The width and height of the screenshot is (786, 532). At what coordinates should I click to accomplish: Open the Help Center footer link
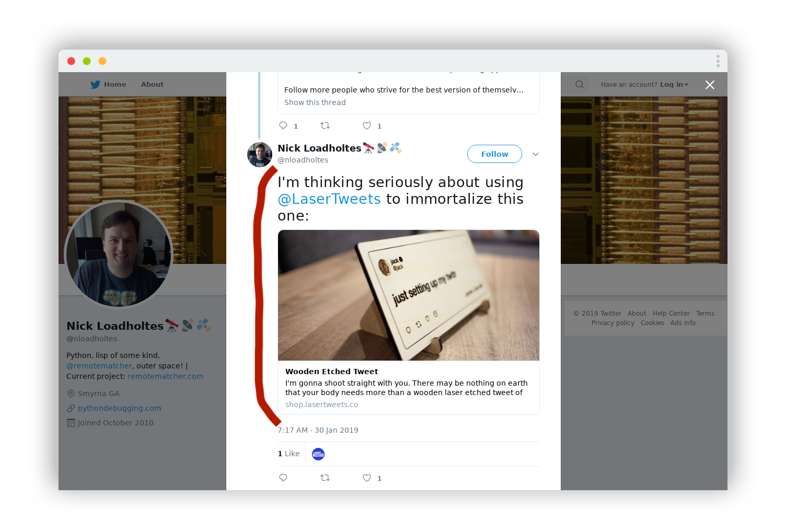click(671, 314)
